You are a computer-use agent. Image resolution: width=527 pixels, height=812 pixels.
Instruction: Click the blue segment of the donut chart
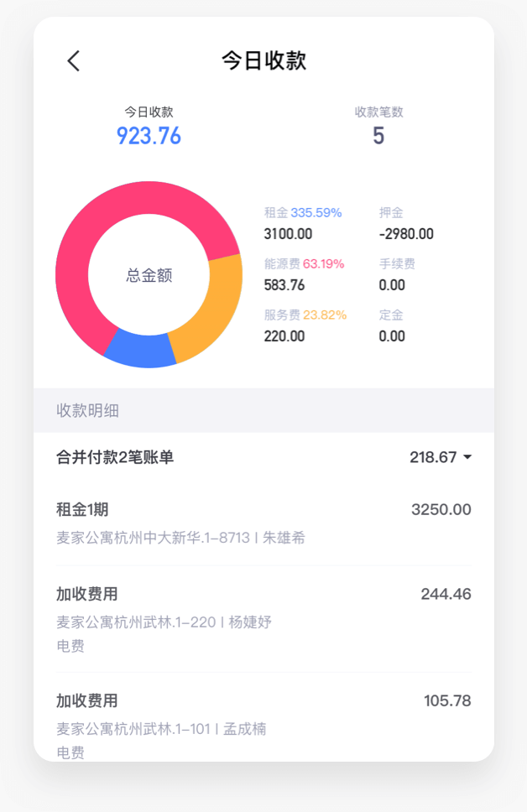pos(141,350)
